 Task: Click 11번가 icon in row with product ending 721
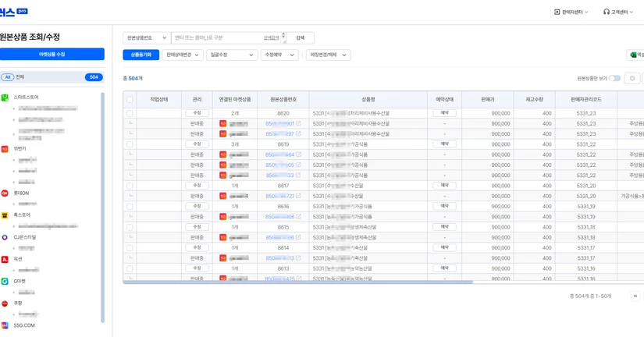click(x=223, y=196)
